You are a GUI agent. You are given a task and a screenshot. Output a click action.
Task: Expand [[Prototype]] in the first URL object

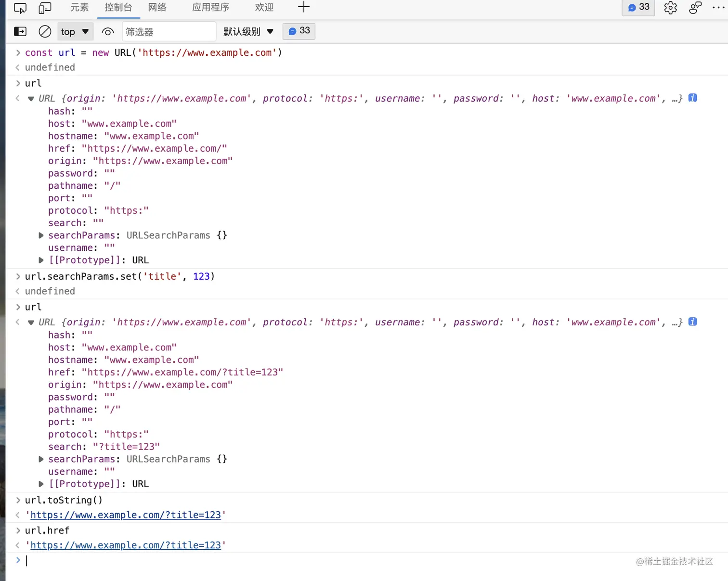point(41,260)
